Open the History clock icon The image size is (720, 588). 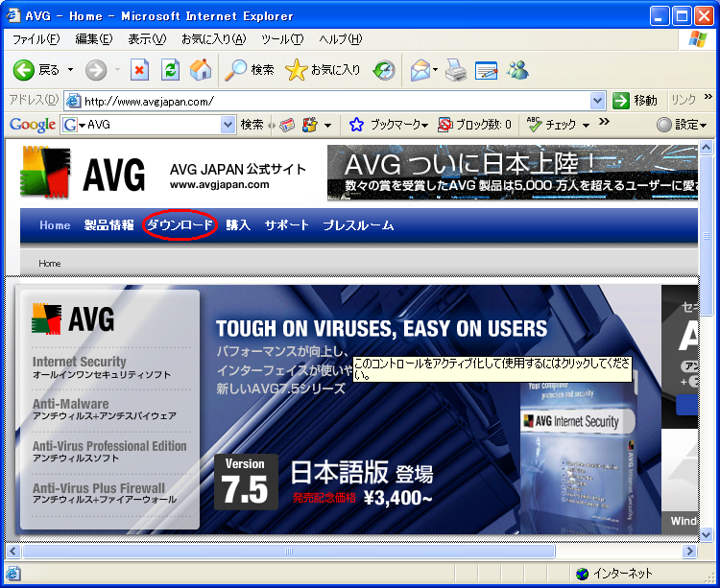click(x=384, y=70)
